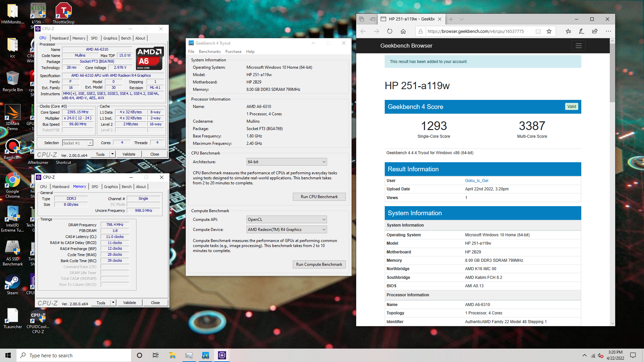
Task: Open Geekbench File menu
Action: click(x=191, y=52)
